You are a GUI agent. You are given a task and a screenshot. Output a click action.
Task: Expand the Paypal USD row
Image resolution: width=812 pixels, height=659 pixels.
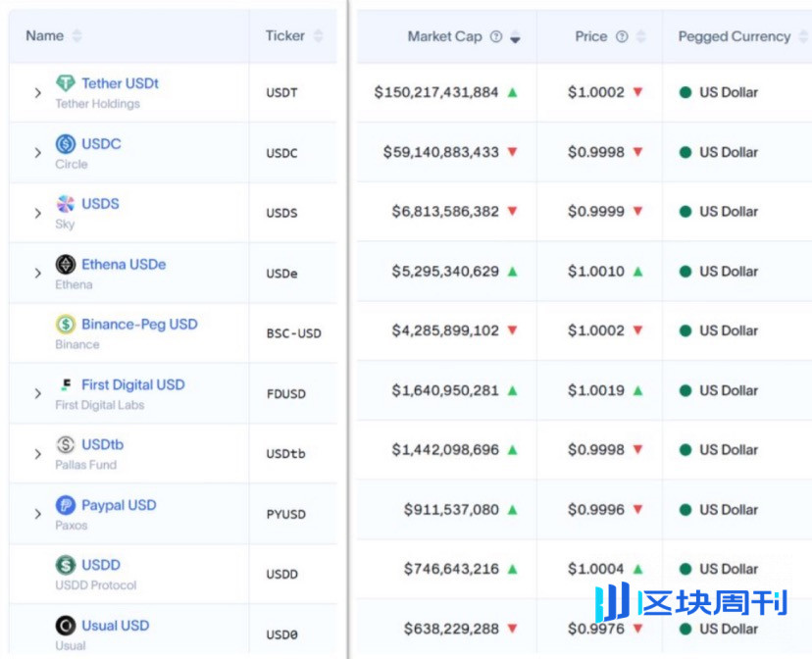pyautogui.click(x=37, y=514)
